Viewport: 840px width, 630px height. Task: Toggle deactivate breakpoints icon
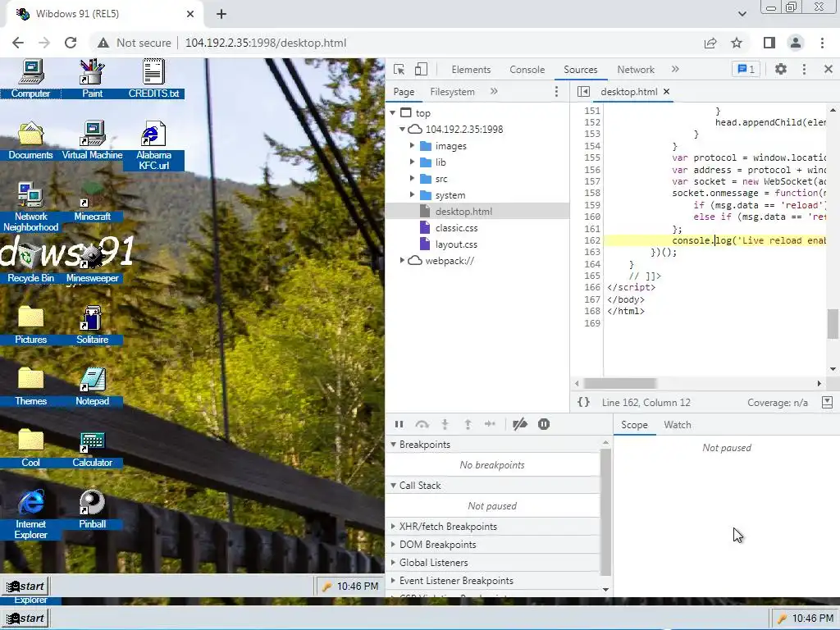[519, 424]
